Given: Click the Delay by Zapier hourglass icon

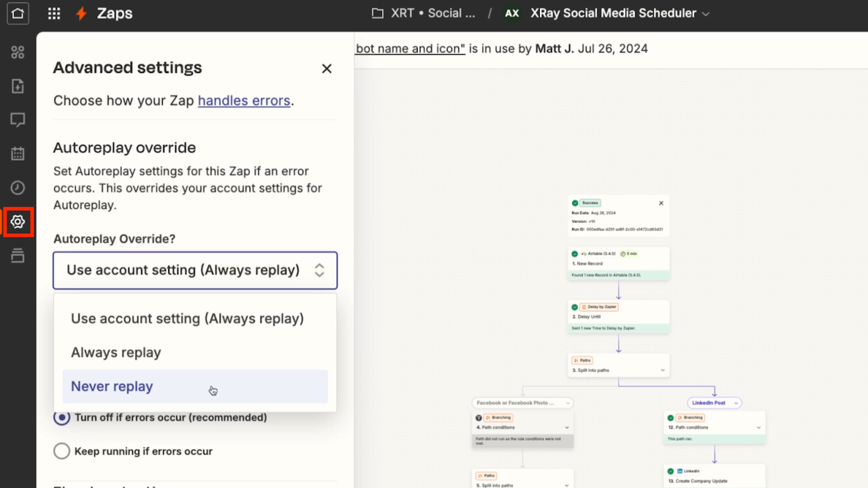Looking at the screenshot, I should click(x=584, y=307).
